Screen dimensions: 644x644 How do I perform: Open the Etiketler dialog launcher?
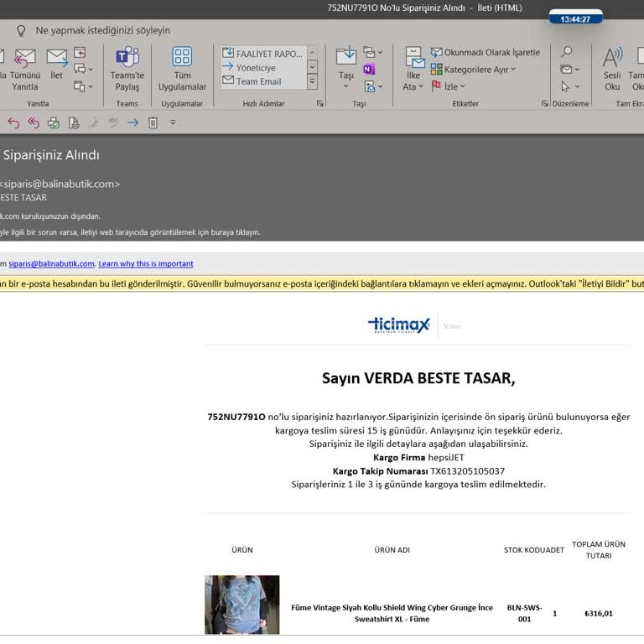(x=544, y=103)
